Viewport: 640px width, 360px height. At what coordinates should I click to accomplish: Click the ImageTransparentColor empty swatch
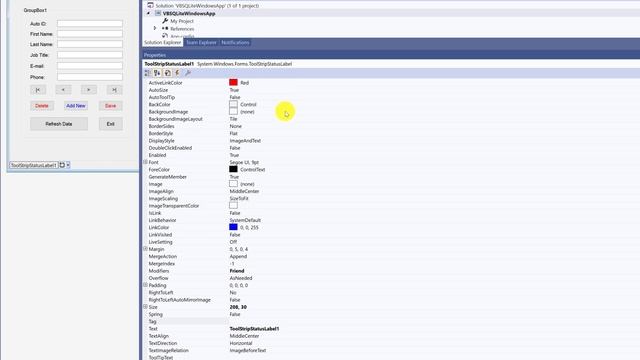click(x=233, y=205)
